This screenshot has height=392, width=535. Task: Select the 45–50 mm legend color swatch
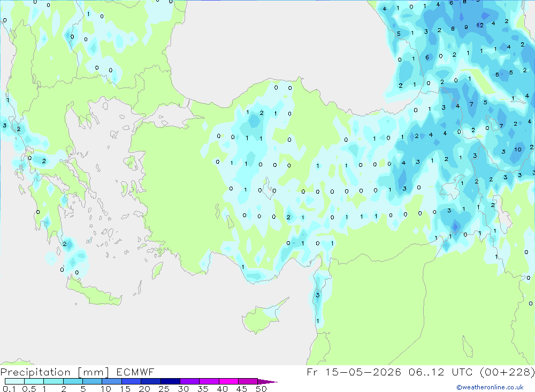(x=248, y=381)
